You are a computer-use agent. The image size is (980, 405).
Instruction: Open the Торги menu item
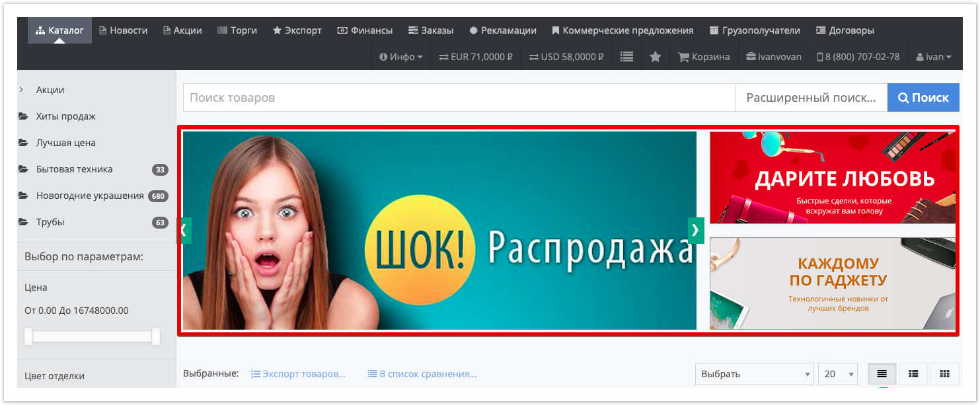click(x=237, y=30)
